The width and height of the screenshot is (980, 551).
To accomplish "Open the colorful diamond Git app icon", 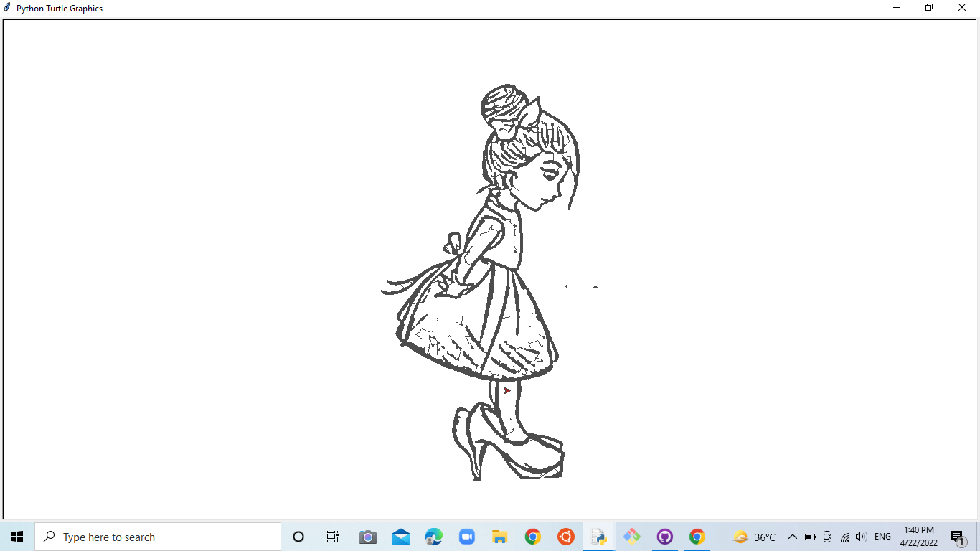I will tap(632, 537).
